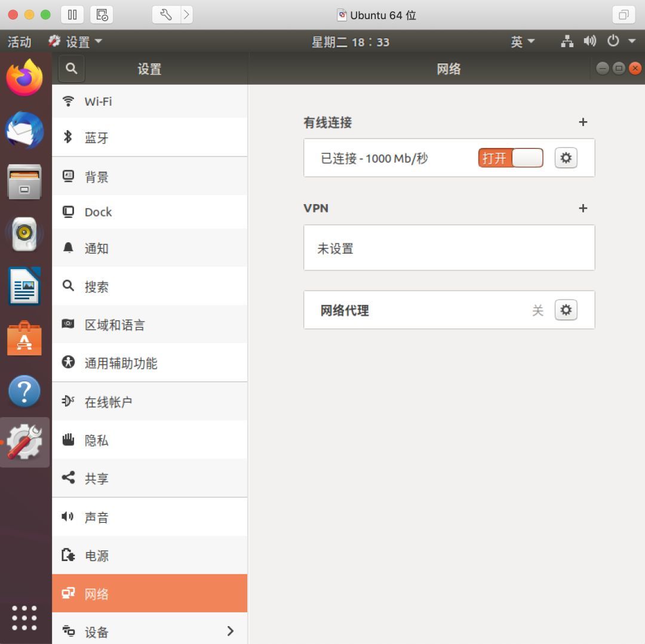
Task: Open Ubuntu Software store from dock
Action: pyautogui.click(x=24, y=339)
